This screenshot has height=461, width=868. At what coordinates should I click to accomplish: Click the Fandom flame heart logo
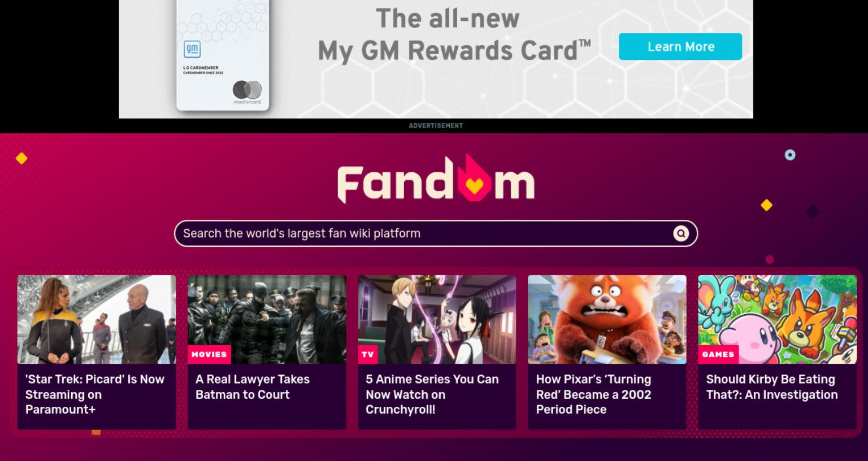pos(436,179)
